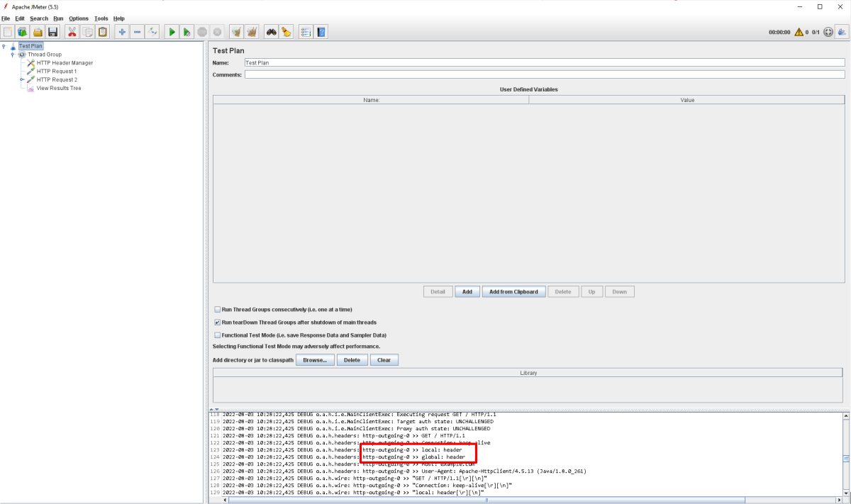Open the Search menu

(39, 18)
